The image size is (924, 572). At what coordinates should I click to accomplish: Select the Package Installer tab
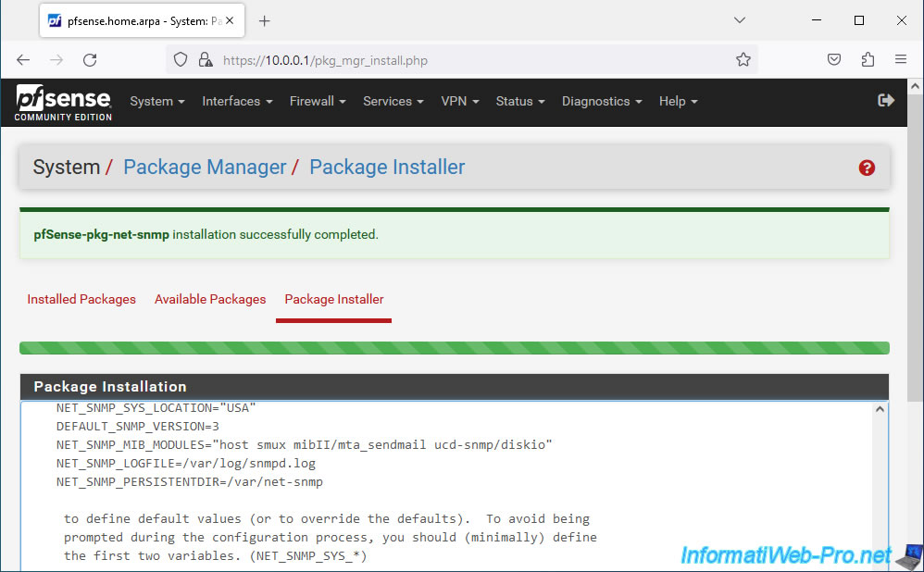334,299
